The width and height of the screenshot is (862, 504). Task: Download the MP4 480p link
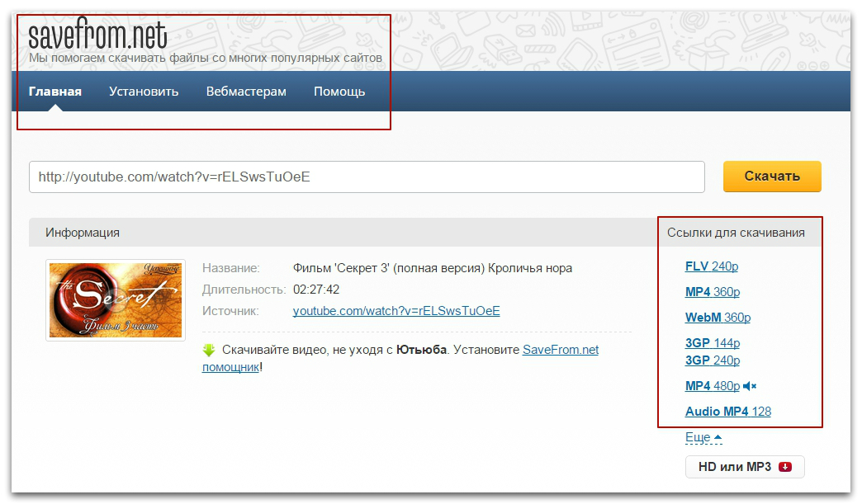tap(713, 387)
